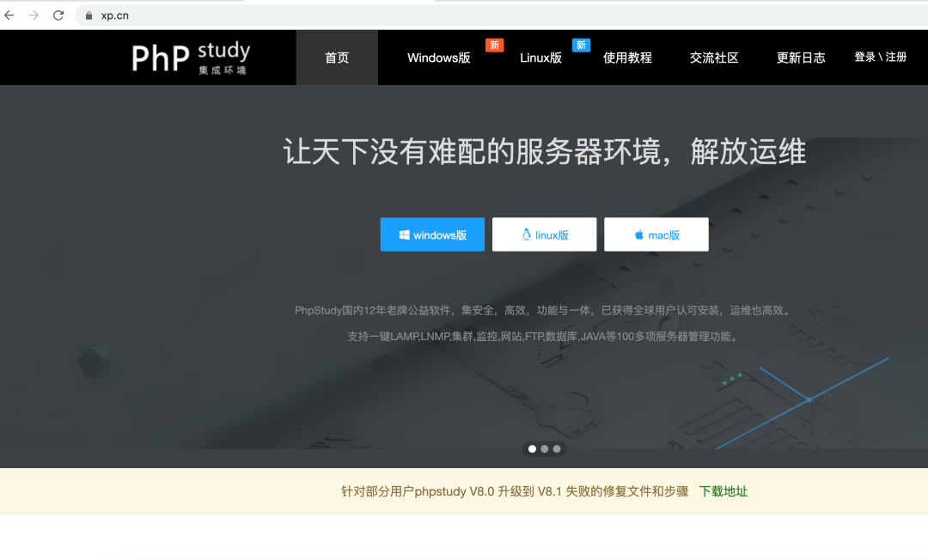Select Linux版 in the top navigation

[x=541, y=58]
